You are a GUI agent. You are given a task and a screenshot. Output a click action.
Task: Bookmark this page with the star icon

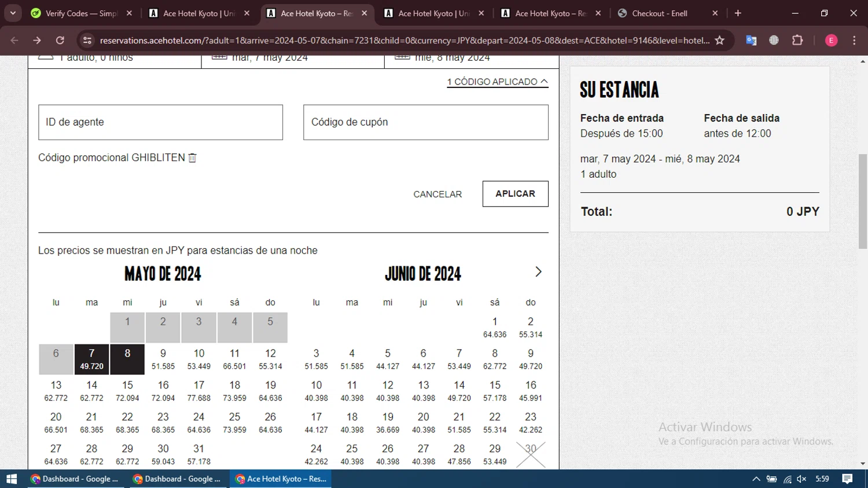click(x=720, y=40)
